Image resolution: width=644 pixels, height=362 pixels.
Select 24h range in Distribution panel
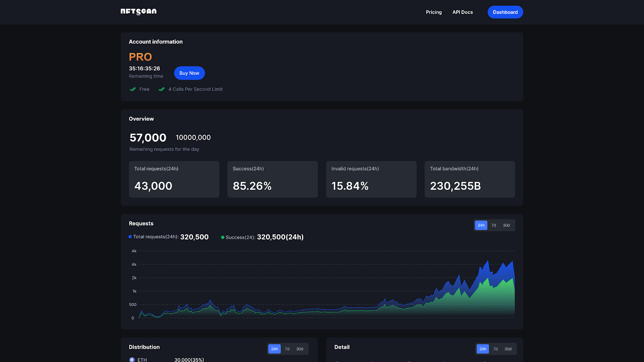[275, 349]
